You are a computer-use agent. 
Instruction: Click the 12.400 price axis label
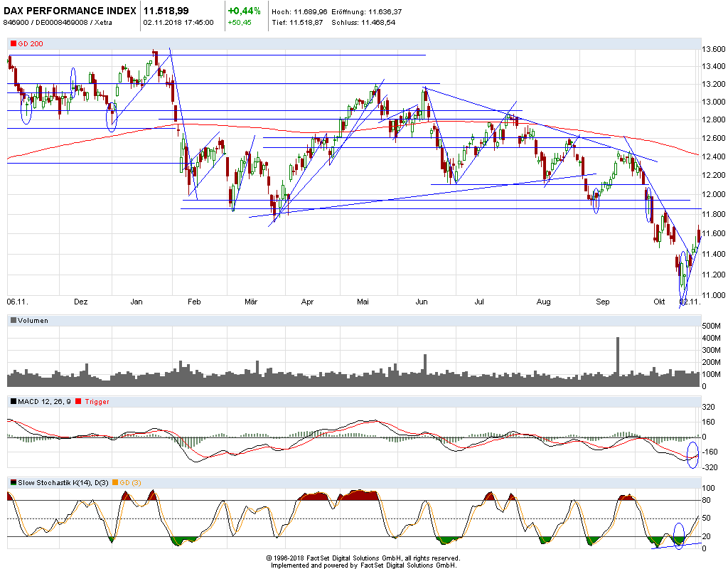[x=714, y=156]
